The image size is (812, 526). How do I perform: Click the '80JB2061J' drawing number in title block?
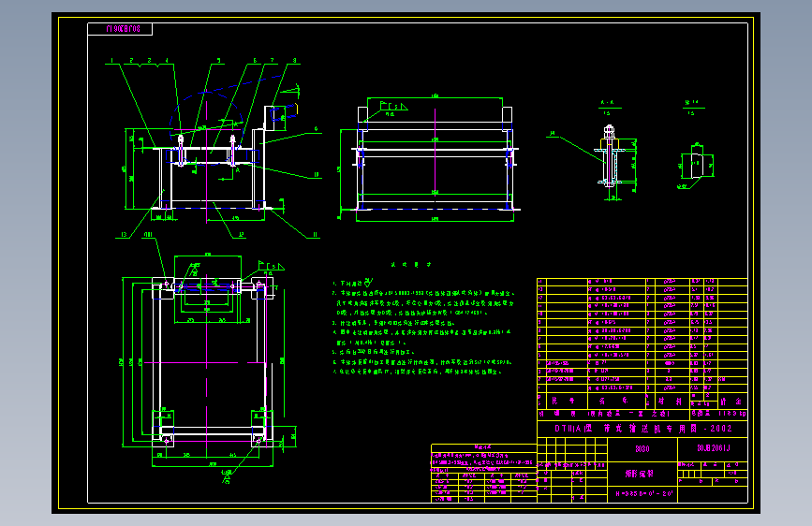(713, 448)
